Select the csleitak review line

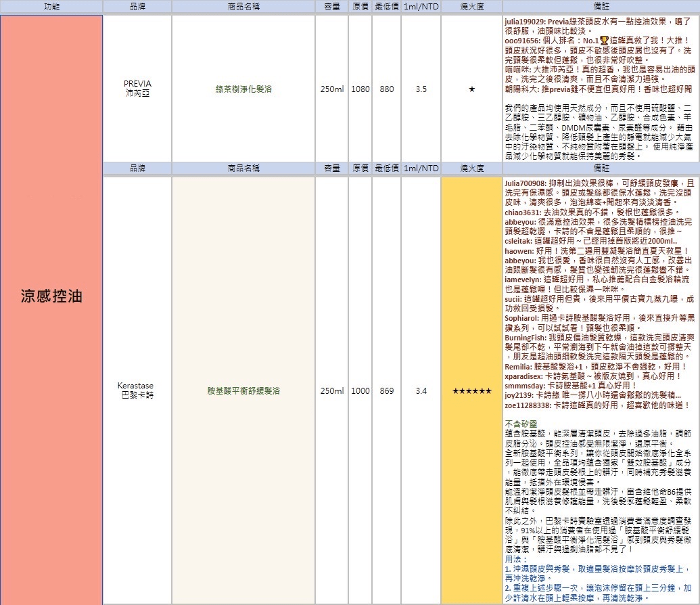(x=590, y=241)
